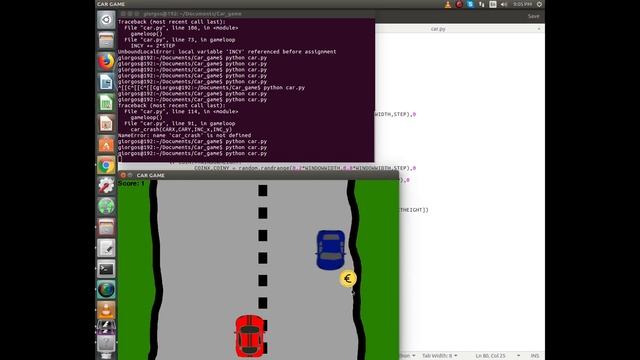The width and height of the screenshot is (640, 360).
Task: Open the clock showing 3:05 PM
Action: [x=522, y=4]
